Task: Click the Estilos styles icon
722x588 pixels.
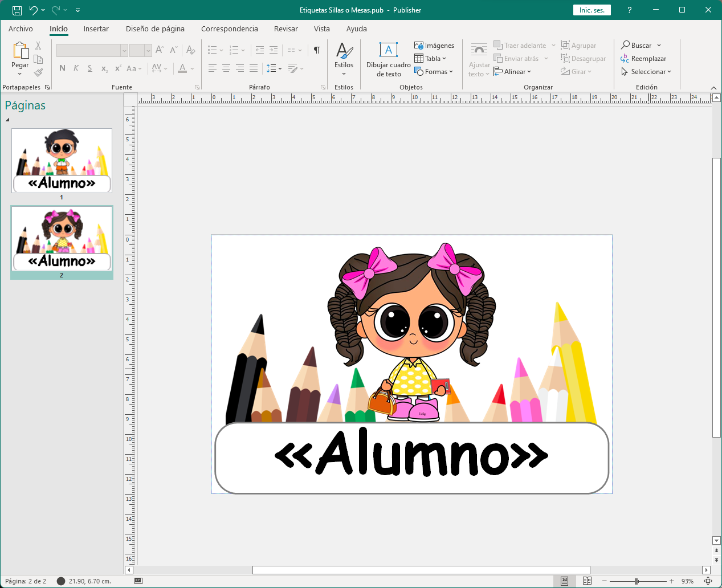Action: (344, 51)
